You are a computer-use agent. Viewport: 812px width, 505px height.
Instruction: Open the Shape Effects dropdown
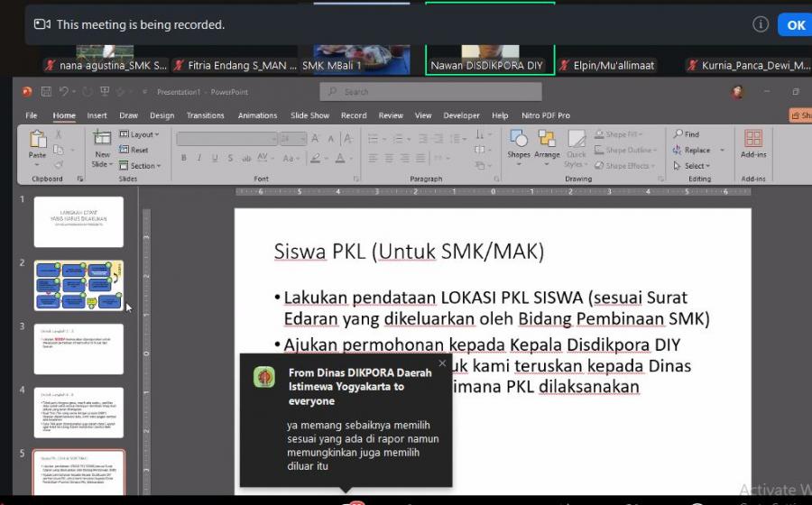[x=624, y=166]
